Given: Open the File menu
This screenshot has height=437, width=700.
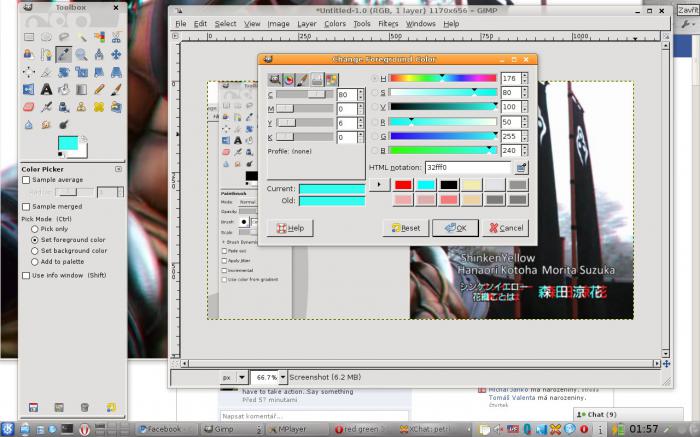Looking at the screenshot, I should tap(181, 24).
